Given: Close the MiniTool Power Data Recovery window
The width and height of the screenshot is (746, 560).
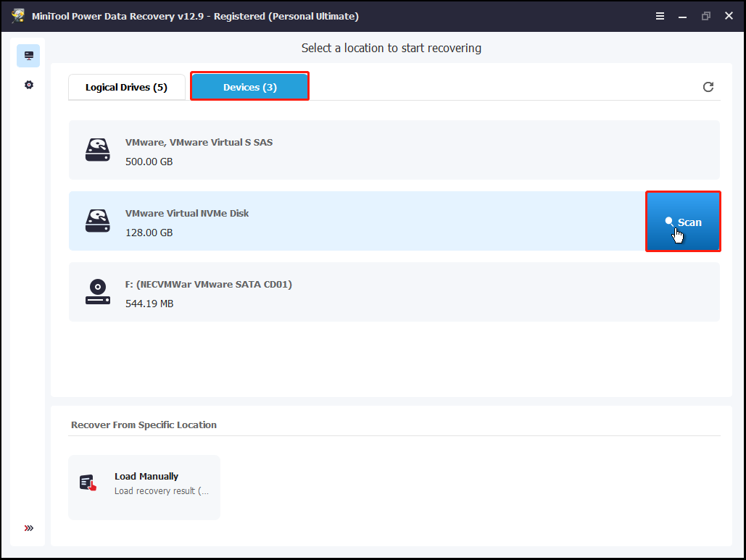Looking at the screenshot, I should pyautogui.click(x=729, y=16).
